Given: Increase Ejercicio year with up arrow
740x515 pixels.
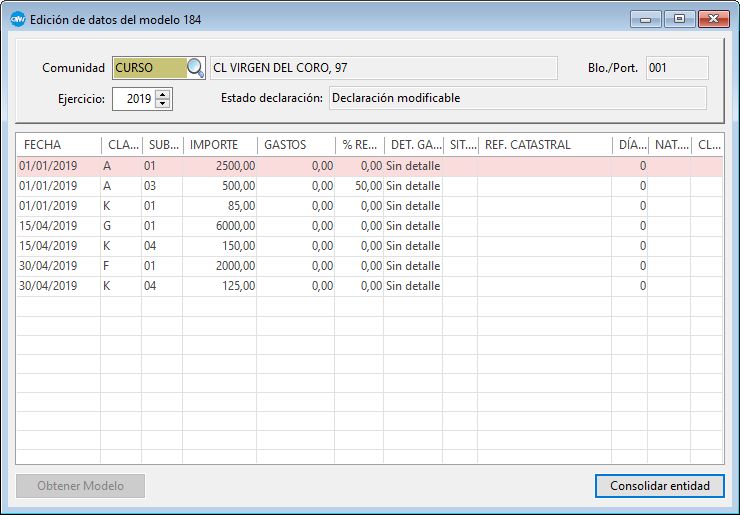Looking at the screenshot, I should point(164,94).
